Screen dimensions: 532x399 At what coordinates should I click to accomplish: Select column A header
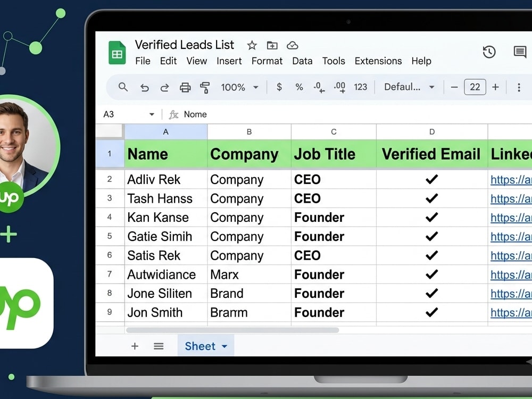[x=166, y=131]
